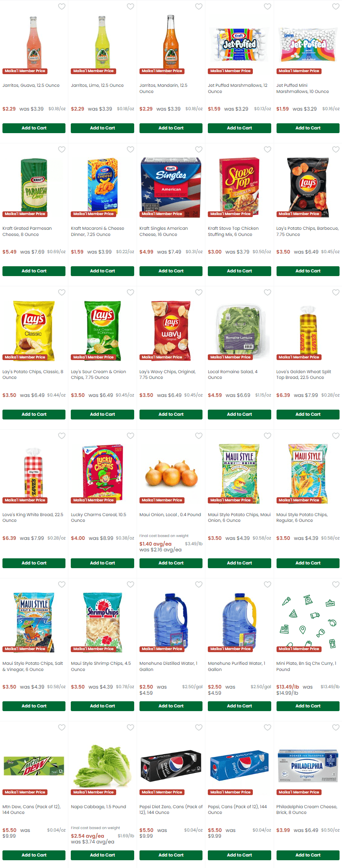The image size is (342, 868).
Task: Favorite Philadelphia Cream Cheese heart icon
Action: point(336,727)
